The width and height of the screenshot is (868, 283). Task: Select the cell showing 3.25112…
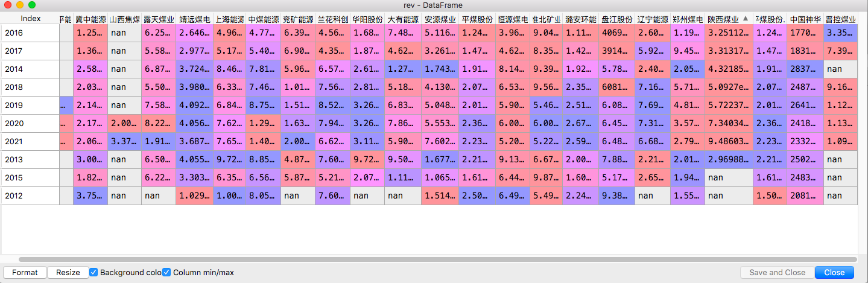[729, 33]
